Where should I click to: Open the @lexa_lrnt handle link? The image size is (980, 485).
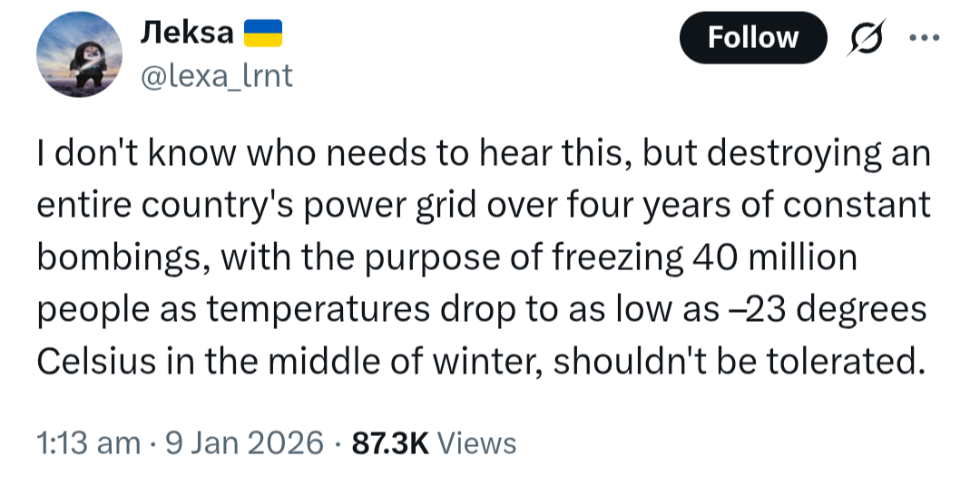(214, 76)
